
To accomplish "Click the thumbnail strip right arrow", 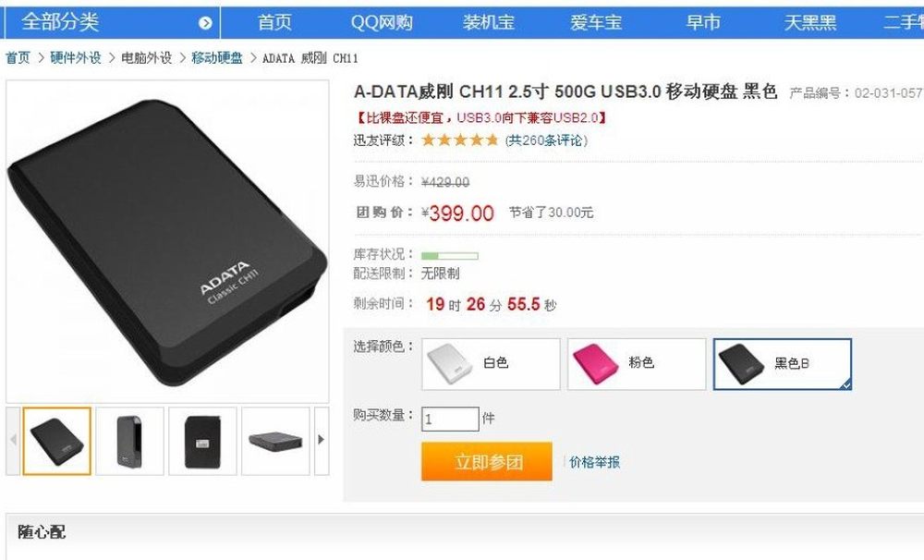I will pos(322,441).
